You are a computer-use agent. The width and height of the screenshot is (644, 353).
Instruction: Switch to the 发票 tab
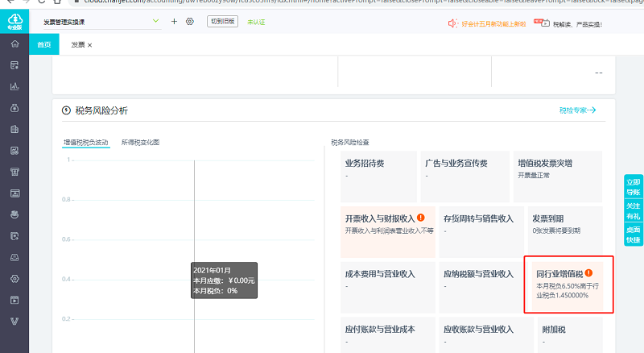tap(77, 44)
